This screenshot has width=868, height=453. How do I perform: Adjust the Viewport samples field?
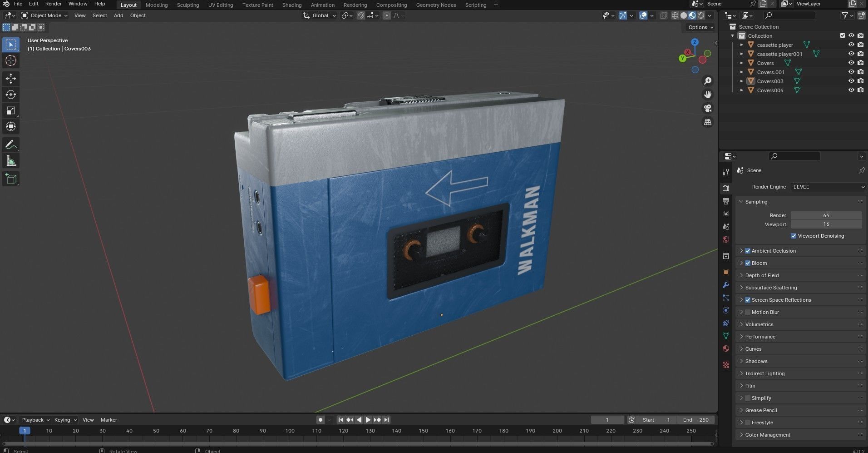tap(826, 224)
